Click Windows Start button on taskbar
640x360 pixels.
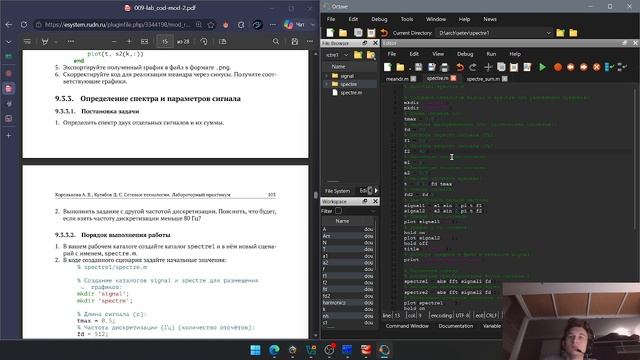point(256,350)
